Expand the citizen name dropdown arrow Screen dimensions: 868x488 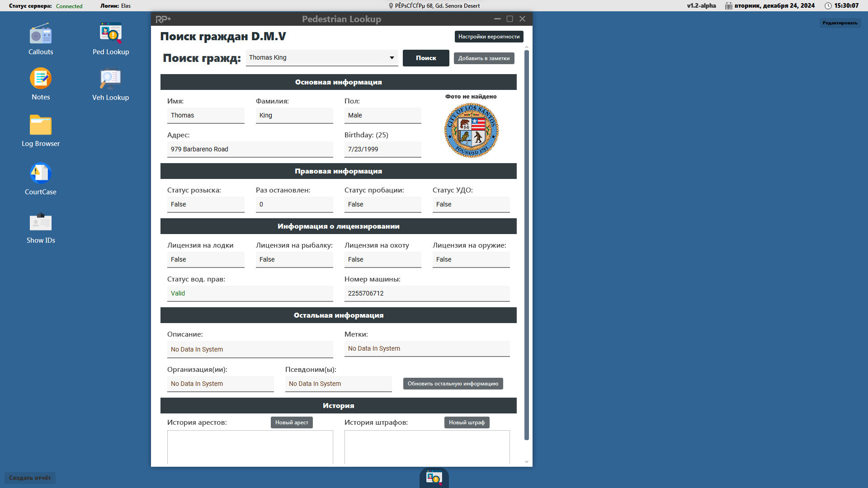392,58
